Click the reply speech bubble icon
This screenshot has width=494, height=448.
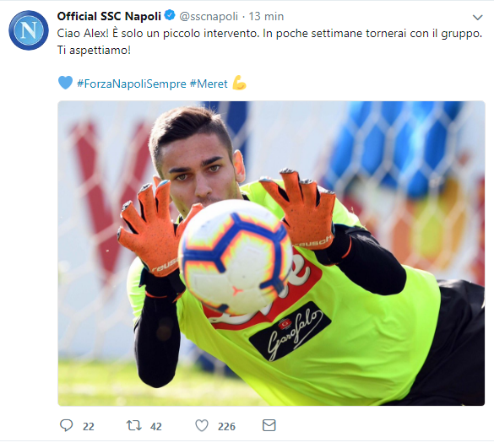pos(66,425)
